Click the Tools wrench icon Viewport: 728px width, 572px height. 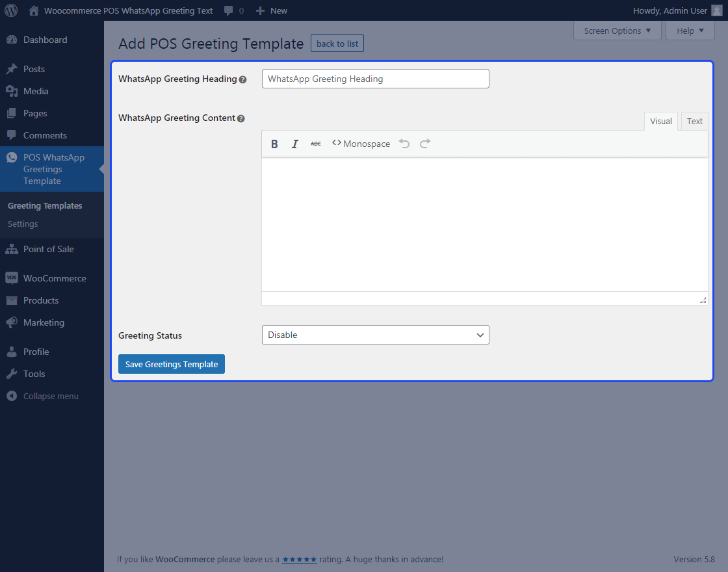pyautogui.click(x=12, y=374)
